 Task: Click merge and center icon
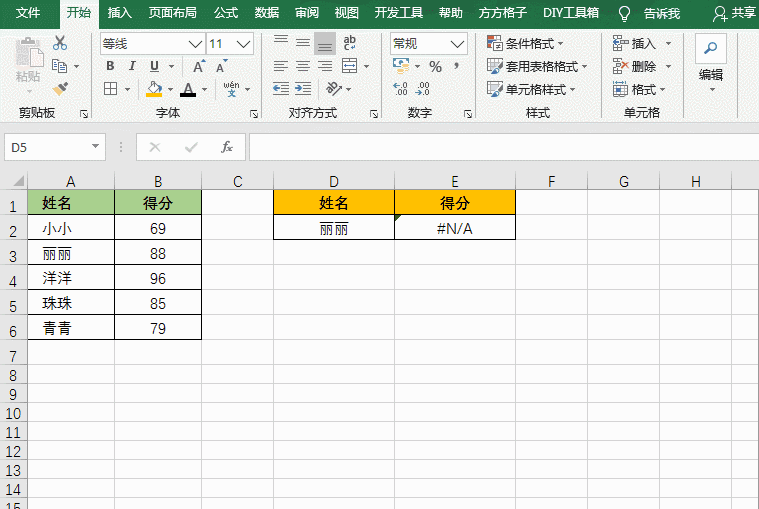tap(349, 66)
